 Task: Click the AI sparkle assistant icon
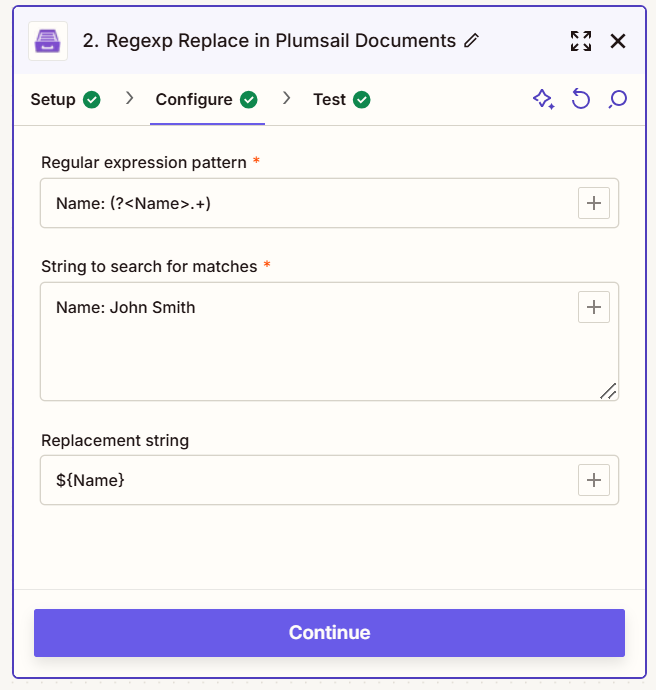pyautogui.click(x=544, y=99)
